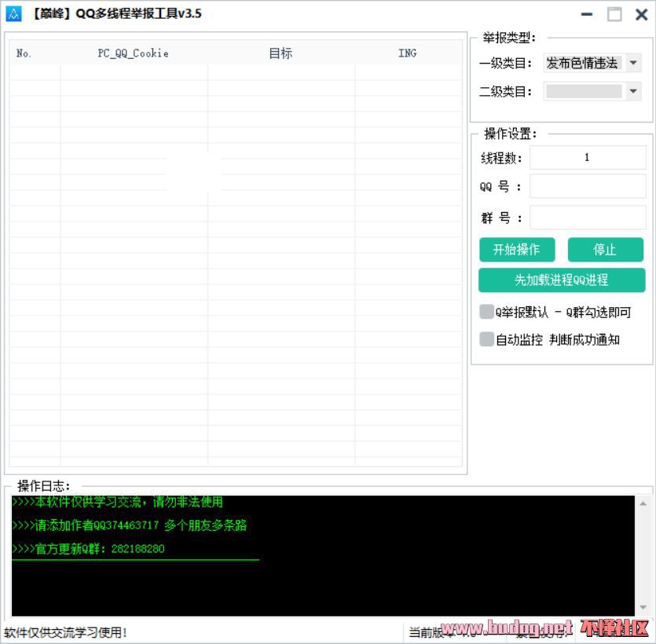Screen dimensions: 656x644
Task: Click the 开始操作 button
Action: tap(517, 250)
